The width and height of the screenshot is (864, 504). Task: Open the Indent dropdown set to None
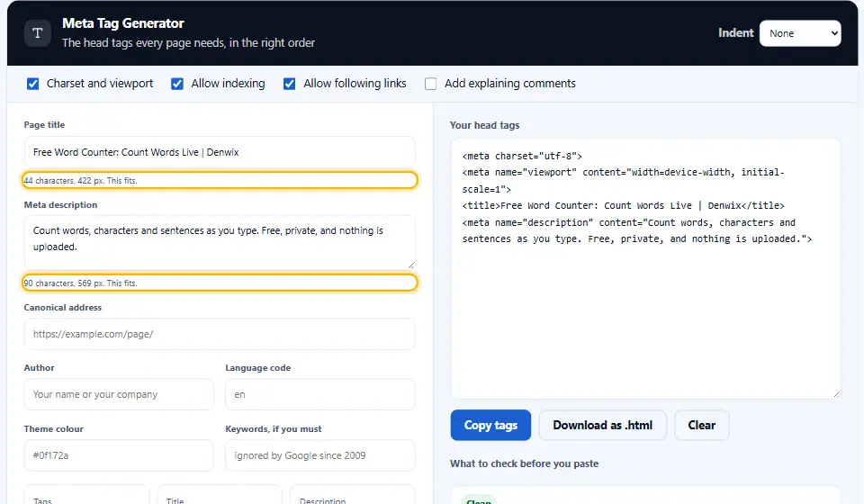click(x=800, y=33)
